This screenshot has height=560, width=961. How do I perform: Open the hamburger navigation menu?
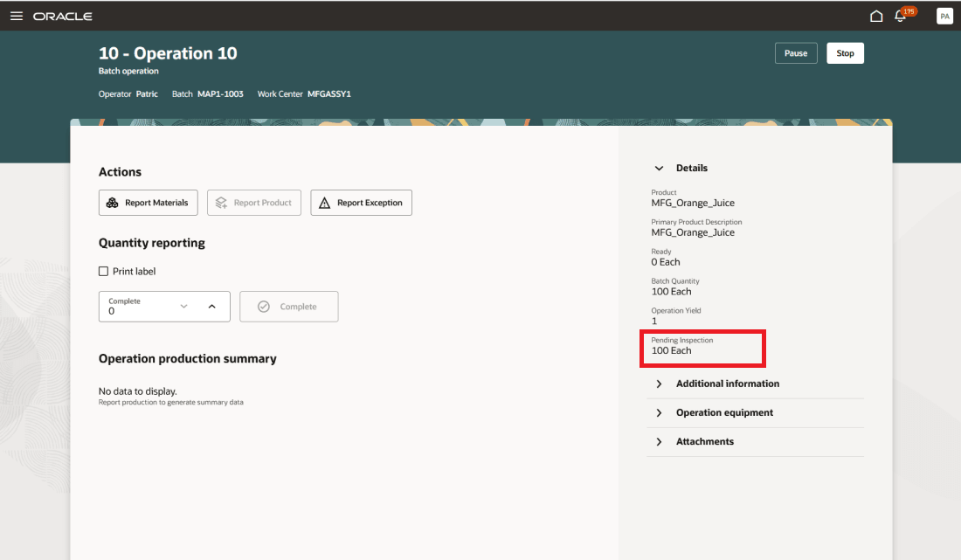tap(17, 16)
